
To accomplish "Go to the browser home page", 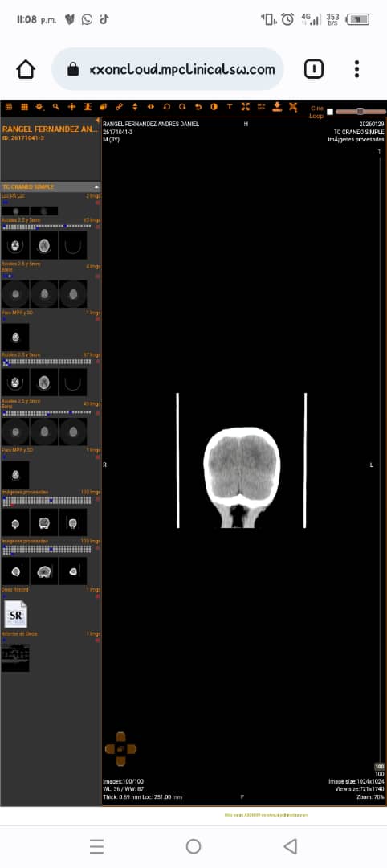I will click(x=26, y=69).
